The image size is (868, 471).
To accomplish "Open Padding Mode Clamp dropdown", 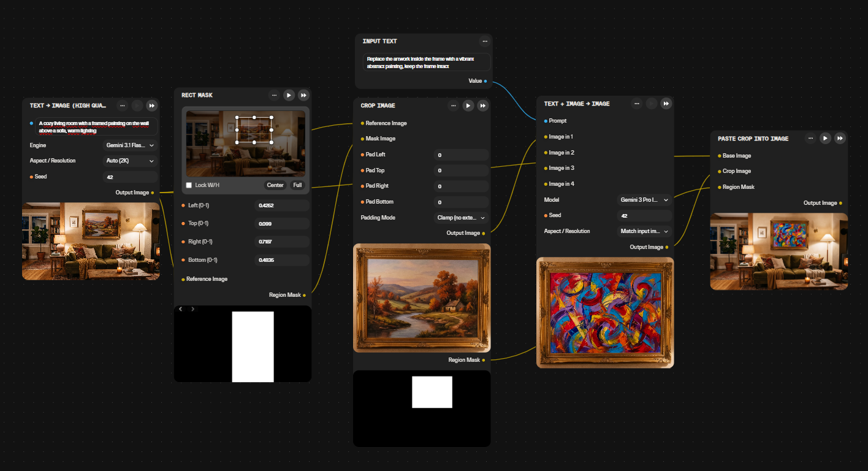I will tap(461, 218).
